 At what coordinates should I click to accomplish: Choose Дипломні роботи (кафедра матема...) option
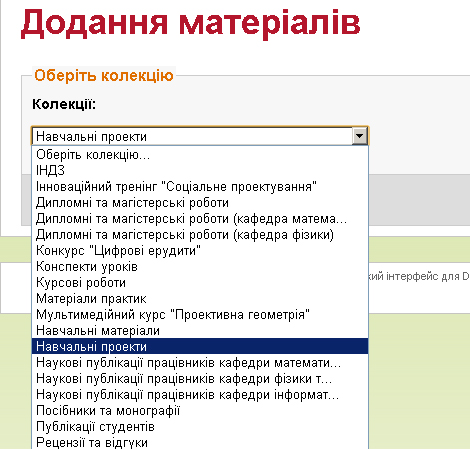pyautogui.click(x=200, y=219)
